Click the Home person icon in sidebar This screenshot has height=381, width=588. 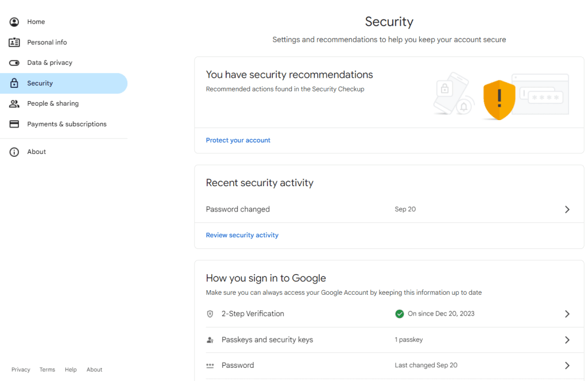14,22
